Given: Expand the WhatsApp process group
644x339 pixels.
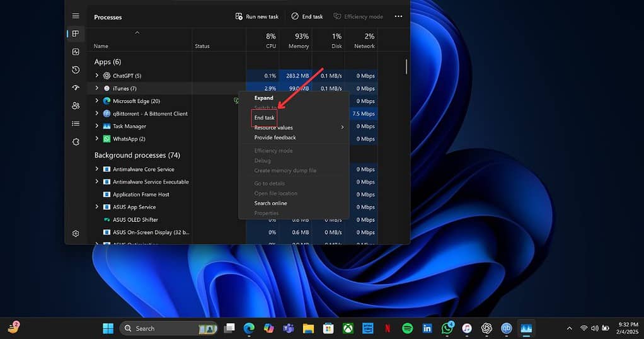Looking at the screenshot, I should [x=97, y=139].
